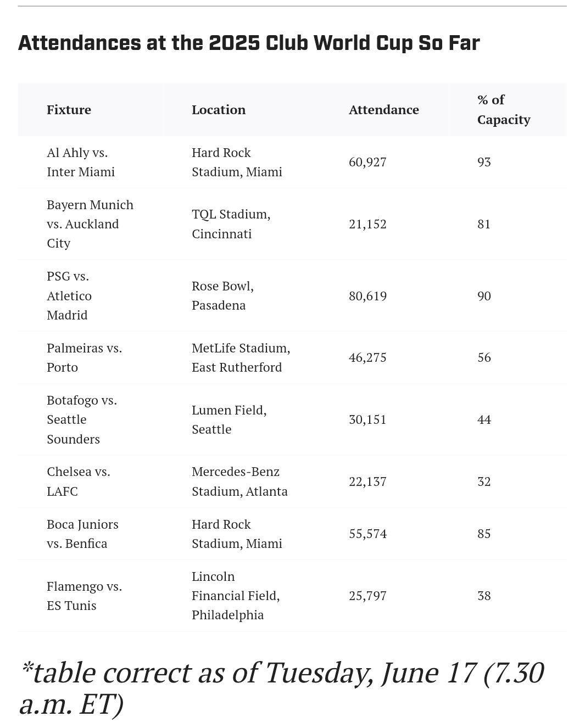Click the Flamengo vs. ES Tunis fixture
Screen dimensions: 574x728
pos(84,596)
